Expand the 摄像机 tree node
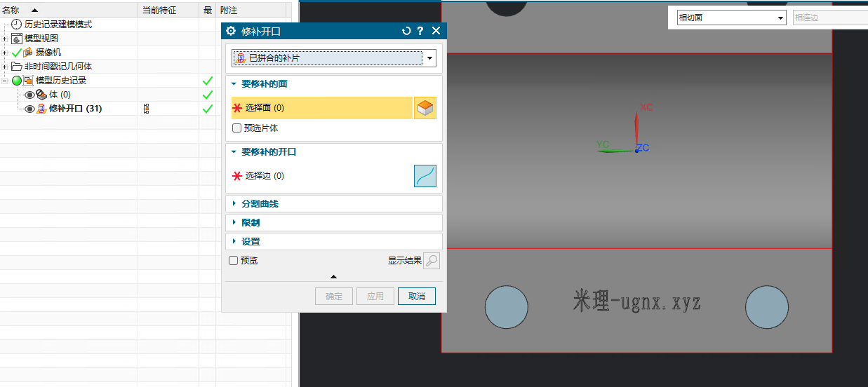Image resolution: width=868 pixels, height=387 pixels. (x=6, y=53)
